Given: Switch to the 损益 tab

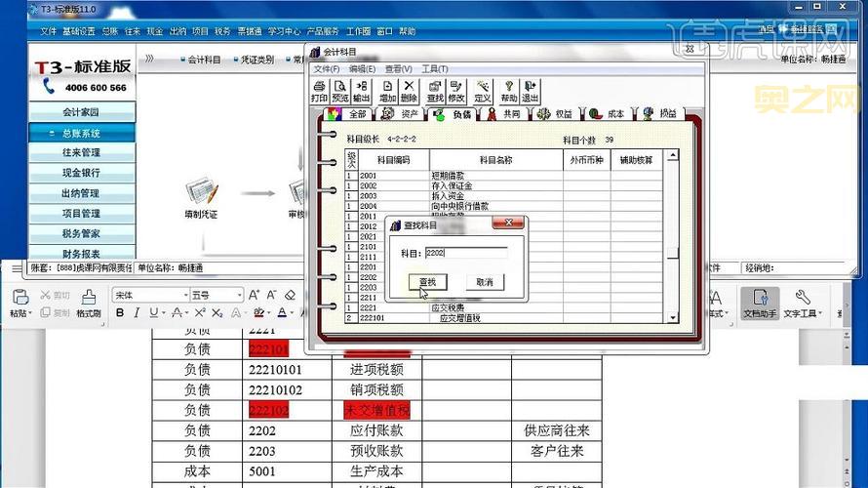Looking at the screenshot, I should (660, 114).
